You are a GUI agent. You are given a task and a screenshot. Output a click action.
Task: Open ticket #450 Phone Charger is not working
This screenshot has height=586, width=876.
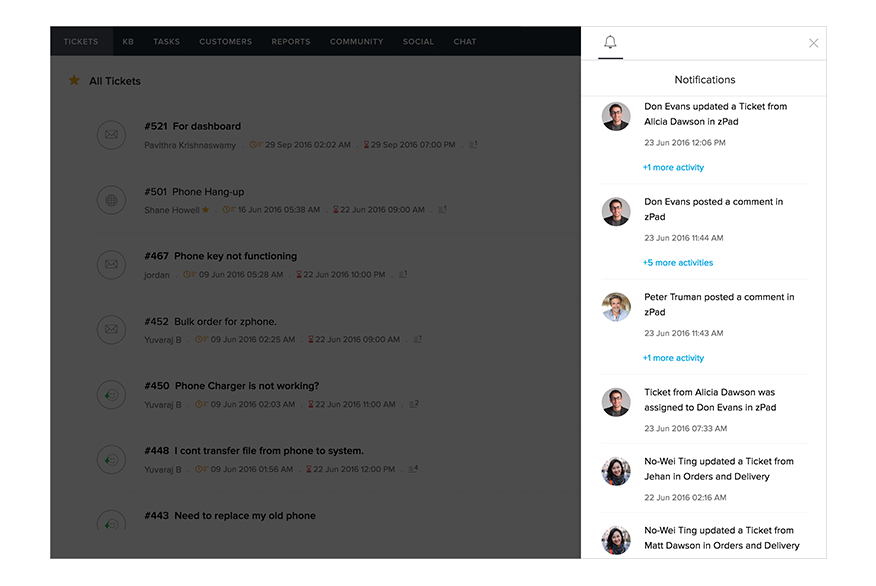pos(232,386)
